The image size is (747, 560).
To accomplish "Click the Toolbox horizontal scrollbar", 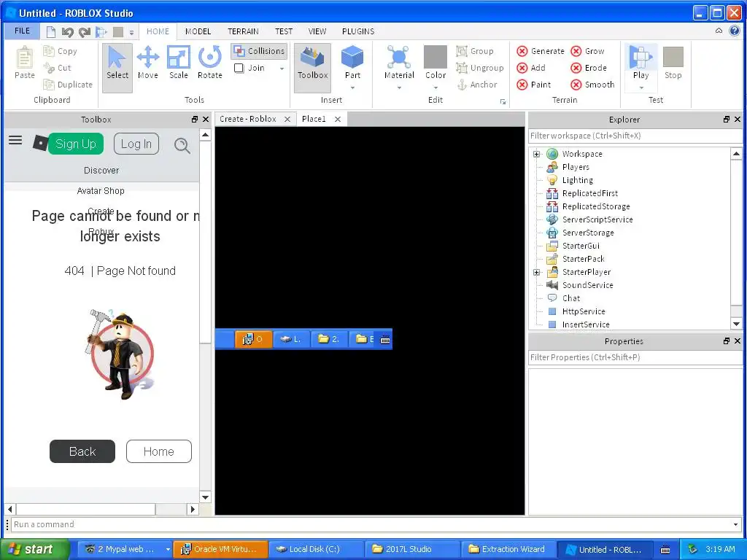I will (x=101, y=509).
